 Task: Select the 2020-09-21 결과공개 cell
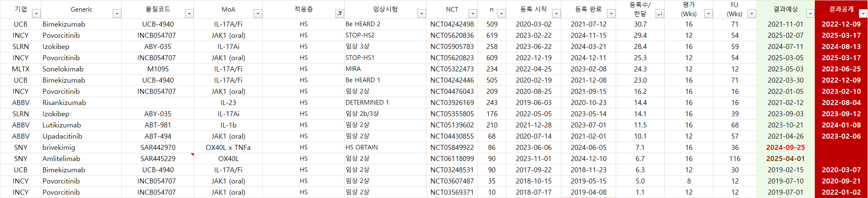841,181
